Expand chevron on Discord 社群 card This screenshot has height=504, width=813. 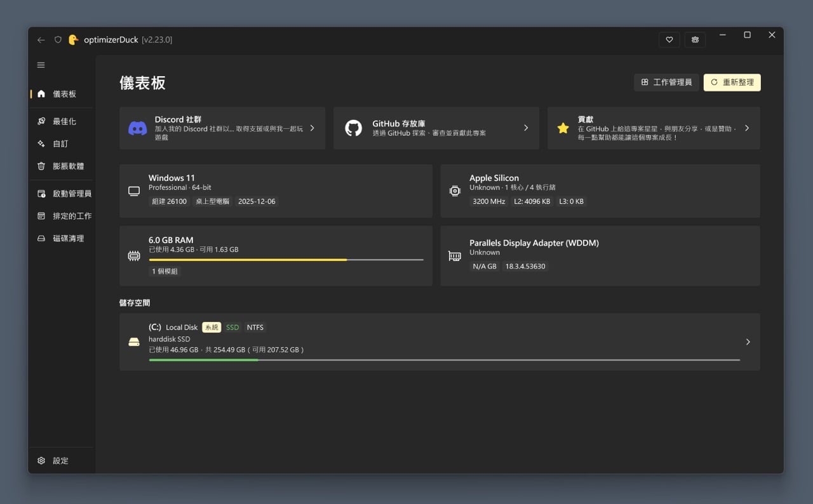point(312,128)
